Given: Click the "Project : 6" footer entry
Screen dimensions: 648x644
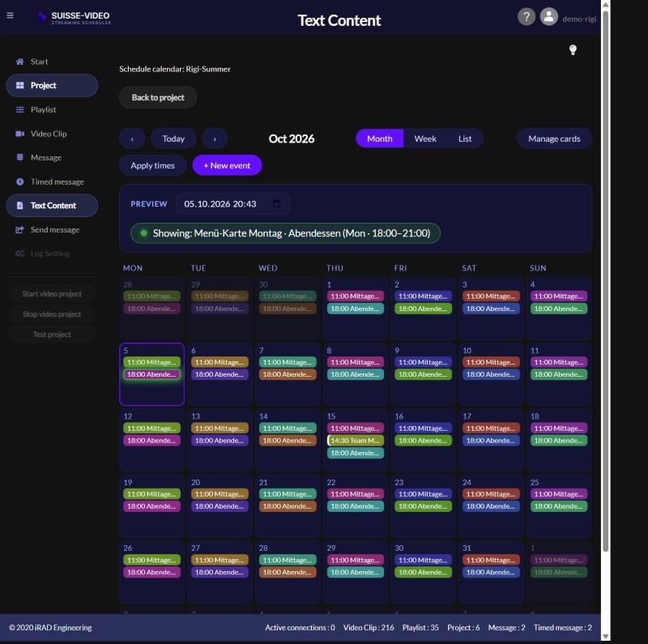Looking at the screenshot, I should (463, 628).
